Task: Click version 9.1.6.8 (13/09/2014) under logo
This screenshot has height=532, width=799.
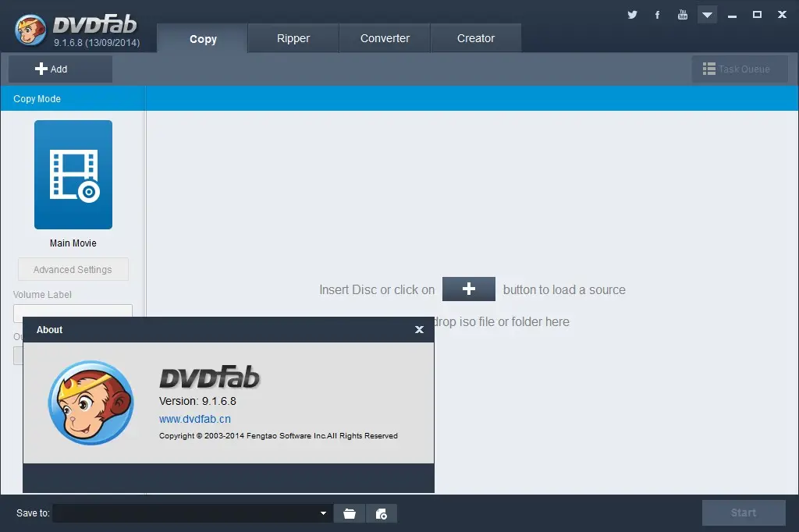Action: click(97, 43)
